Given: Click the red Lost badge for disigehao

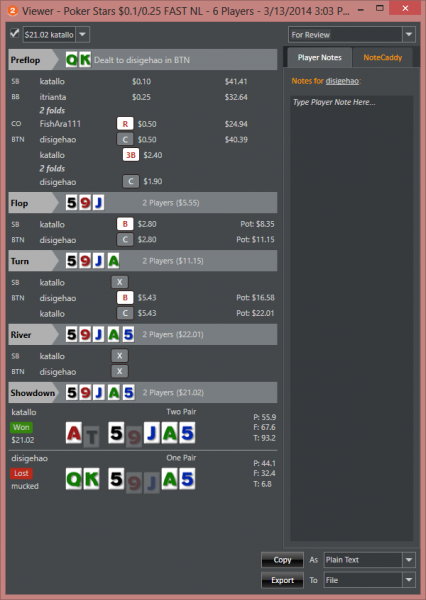Looking at the screenshot, I should tap(21, 473).
